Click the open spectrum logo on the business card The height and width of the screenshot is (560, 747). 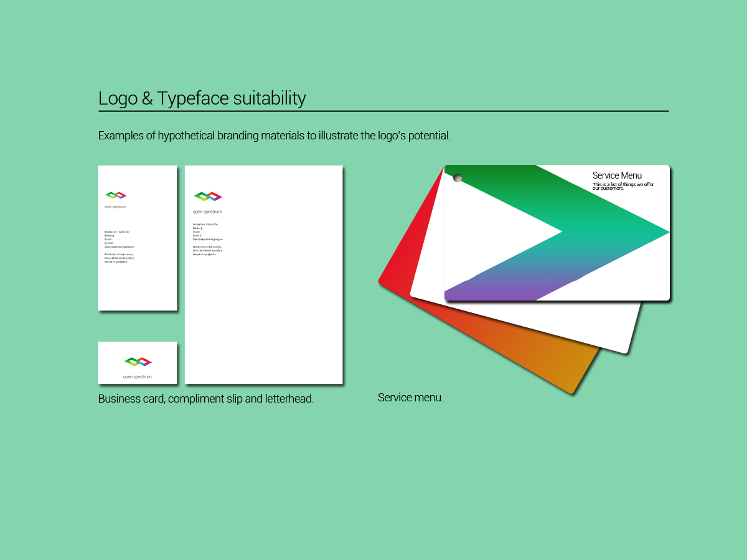coord(116,196)
